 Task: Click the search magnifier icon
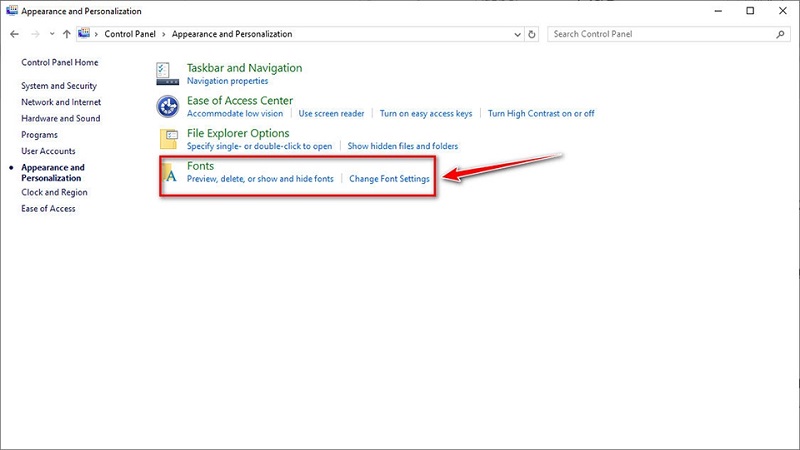tap(781, 34)
